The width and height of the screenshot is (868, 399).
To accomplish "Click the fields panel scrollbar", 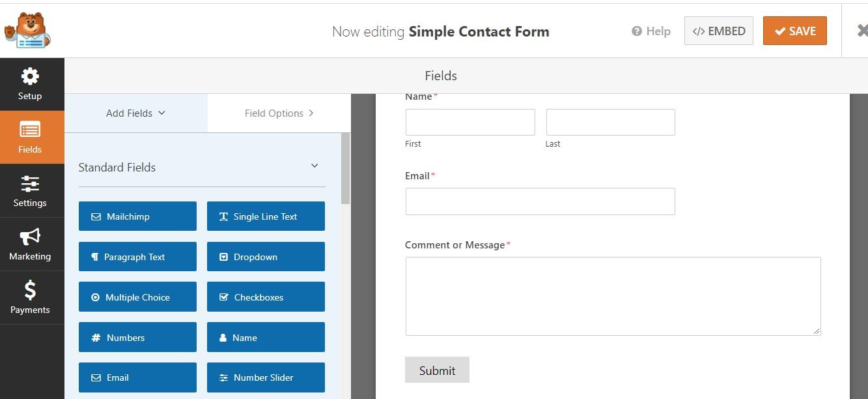I will (346, 170).
